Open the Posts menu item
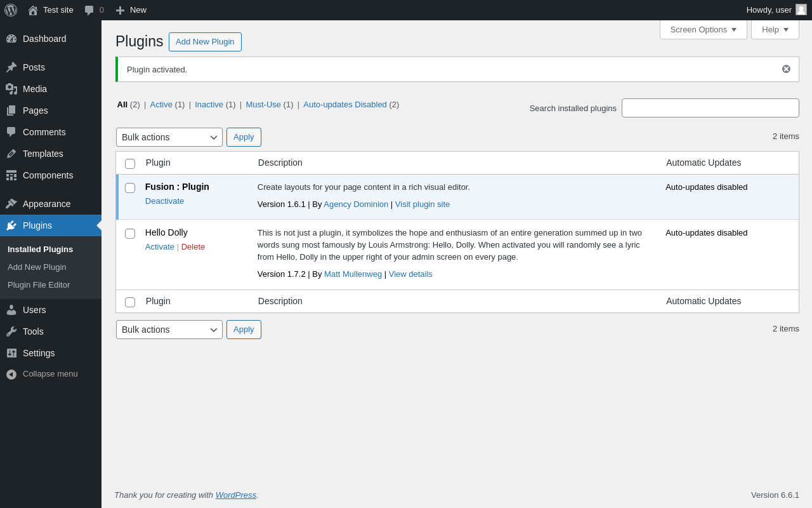Image resolution: width=812 pixels, height=508 pixels. [51, 67]
